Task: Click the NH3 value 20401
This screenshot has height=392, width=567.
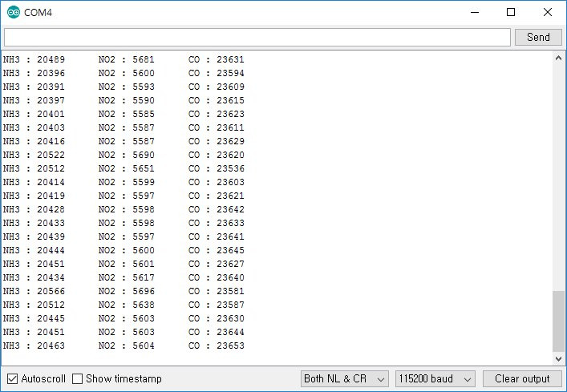Action: [x=51, y=114]
